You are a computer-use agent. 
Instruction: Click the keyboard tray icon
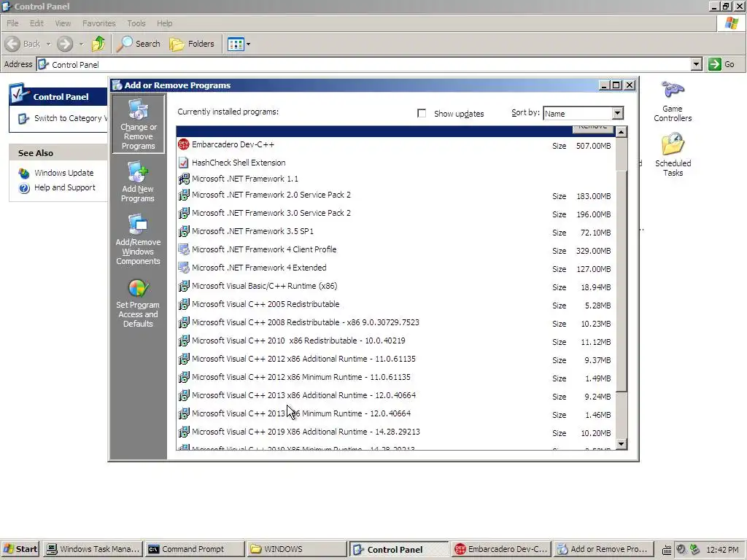pos(667,550)
